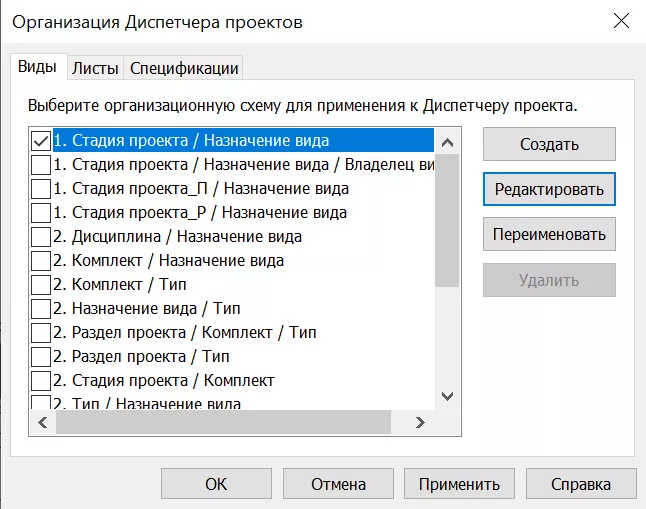Open the Спецификации tab
Screen dimensions: 646x509
coord(184,68)
